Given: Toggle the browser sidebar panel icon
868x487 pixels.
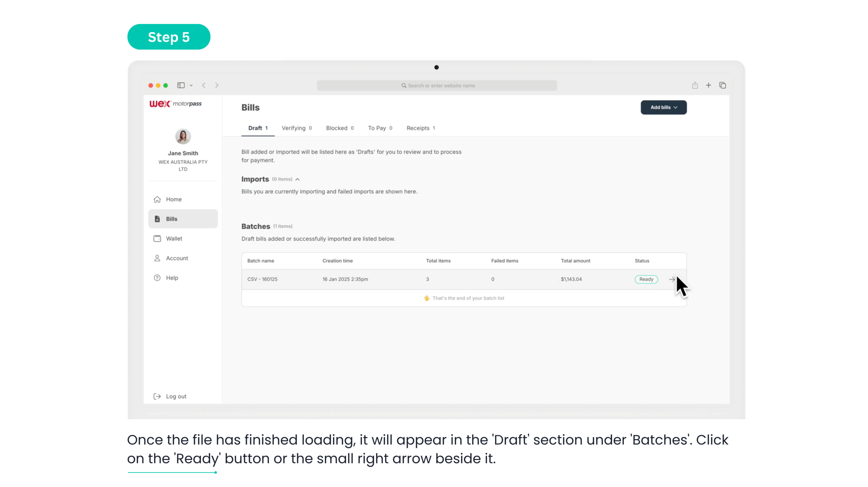Looking at the screenshot, I should 181,85.
